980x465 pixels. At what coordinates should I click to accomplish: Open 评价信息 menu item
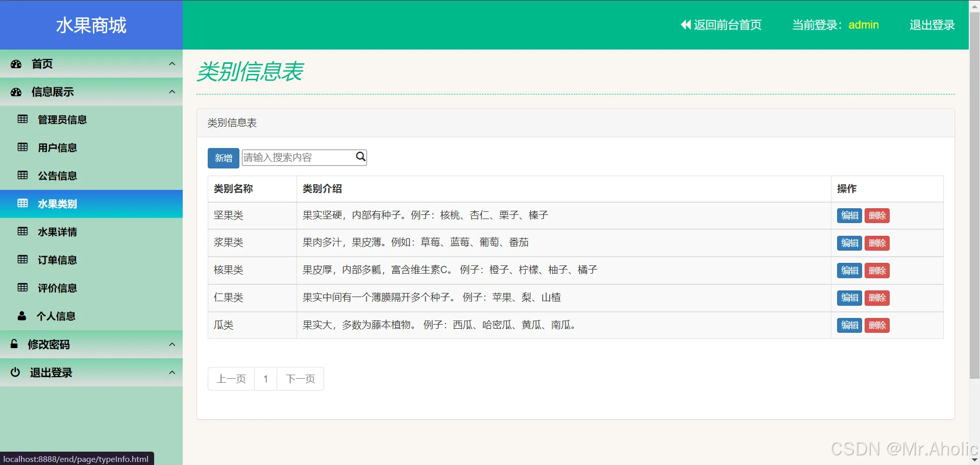click(x=91, y=288)
